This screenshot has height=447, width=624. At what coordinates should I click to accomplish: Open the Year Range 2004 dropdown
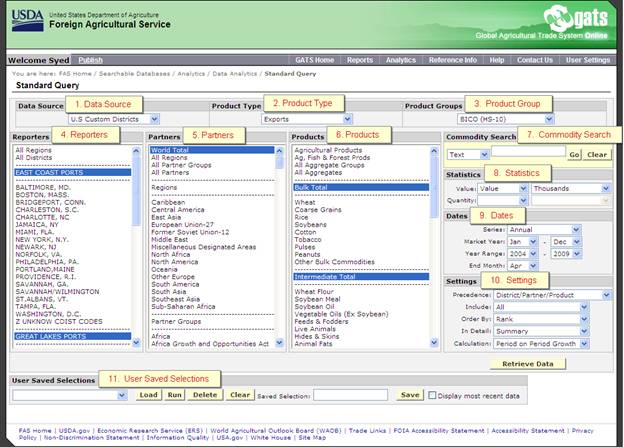click(523, 254)
